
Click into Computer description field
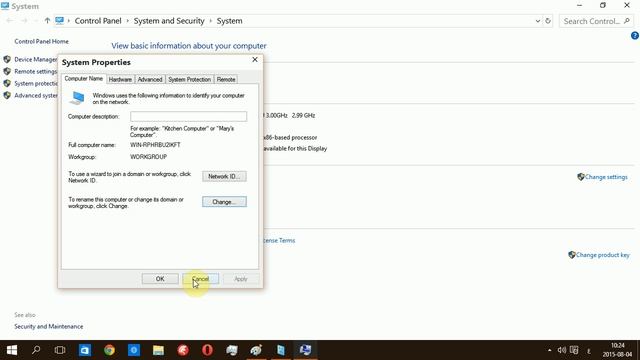tap(189, 116)
